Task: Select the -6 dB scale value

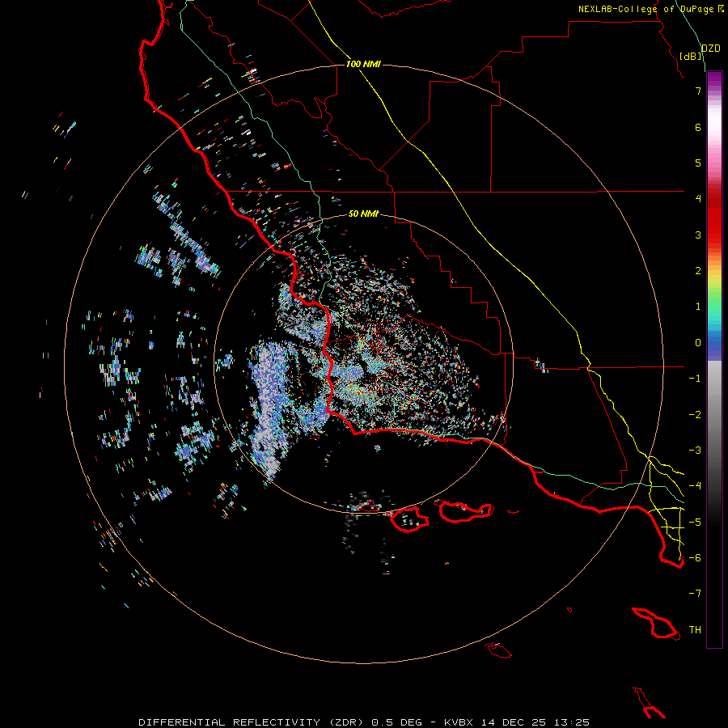Action: [695, 557]
